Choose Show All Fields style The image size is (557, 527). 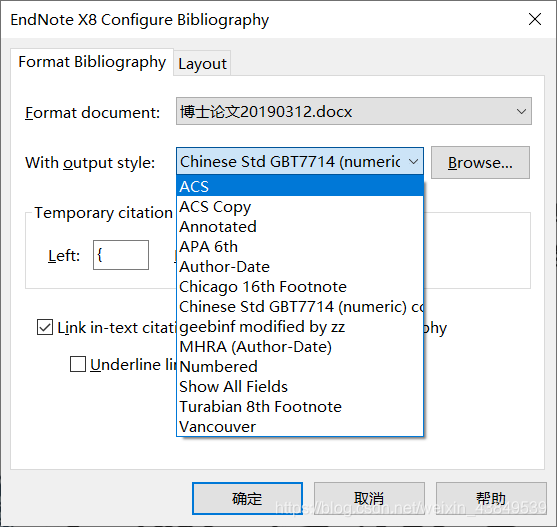(x=300, y=386)
